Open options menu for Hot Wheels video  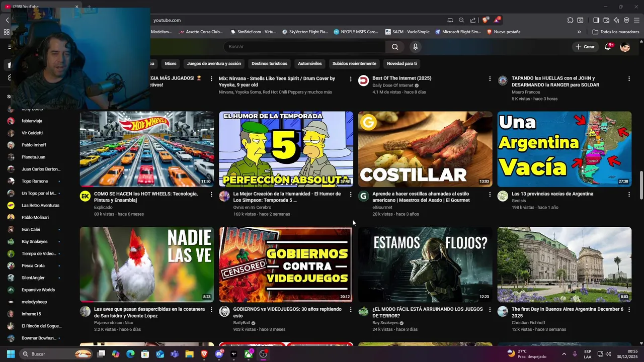211,194
